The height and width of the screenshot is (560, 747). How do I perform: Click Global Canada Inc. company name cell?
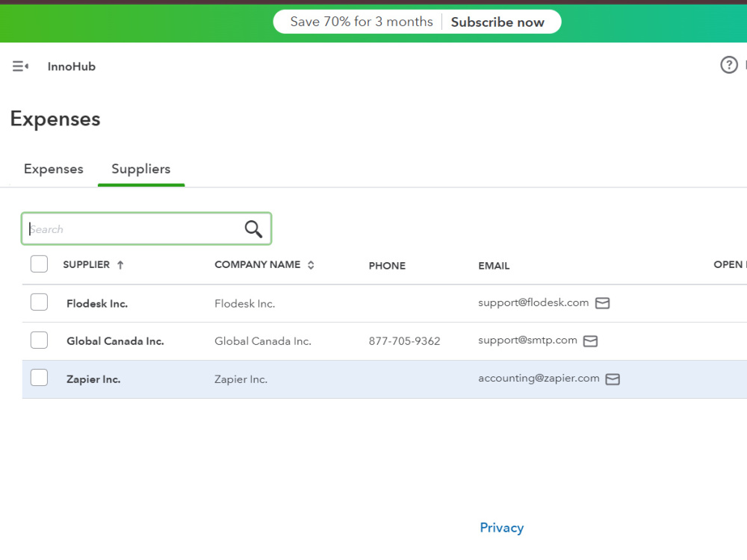[262, 341]
